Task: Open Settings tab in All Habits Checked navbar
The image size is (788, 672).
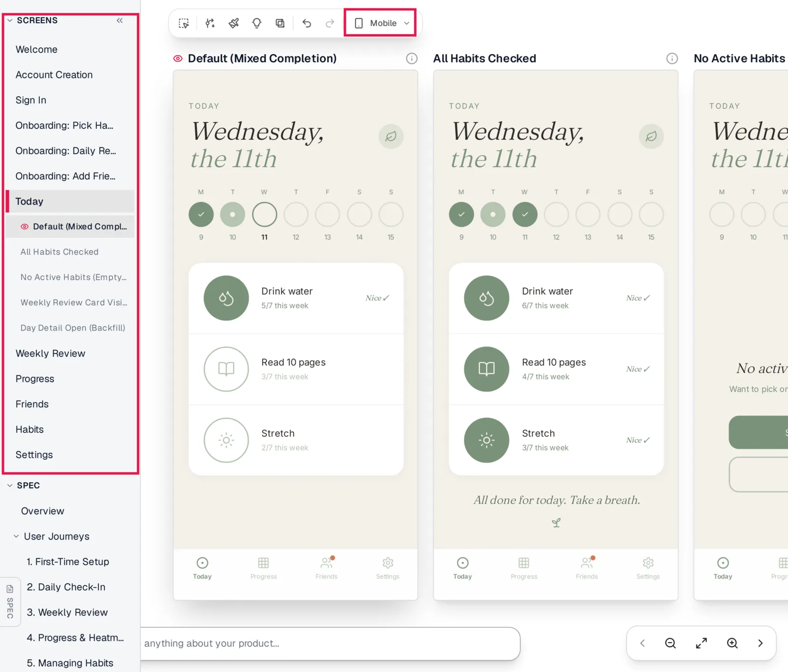Action: 648,568
